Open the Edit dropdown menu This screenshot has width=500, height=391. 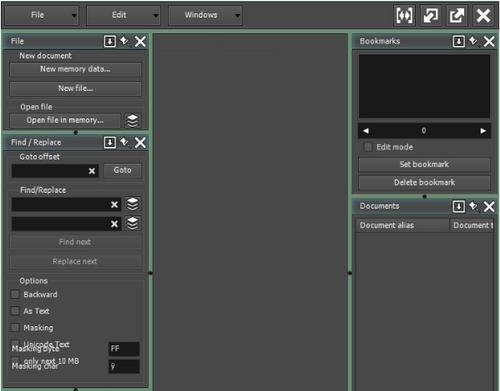pos(123,15)
